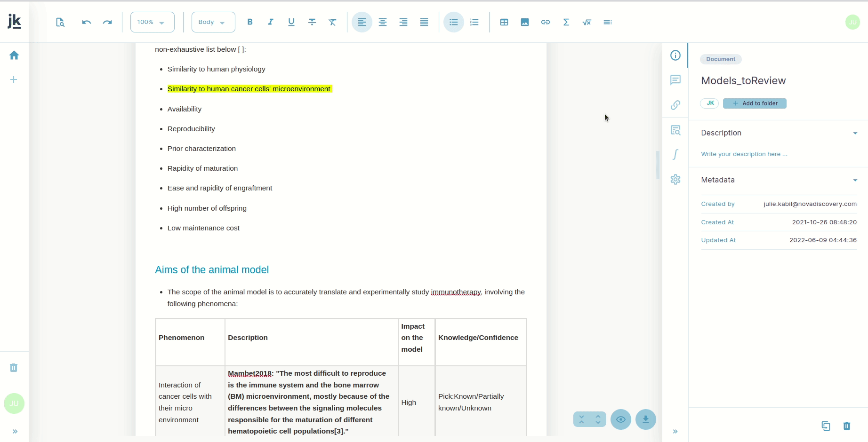Image resolution: width=868 pixels, height=442 pixels.
Task: Open the comments panel icon
Action: [675, 80]
